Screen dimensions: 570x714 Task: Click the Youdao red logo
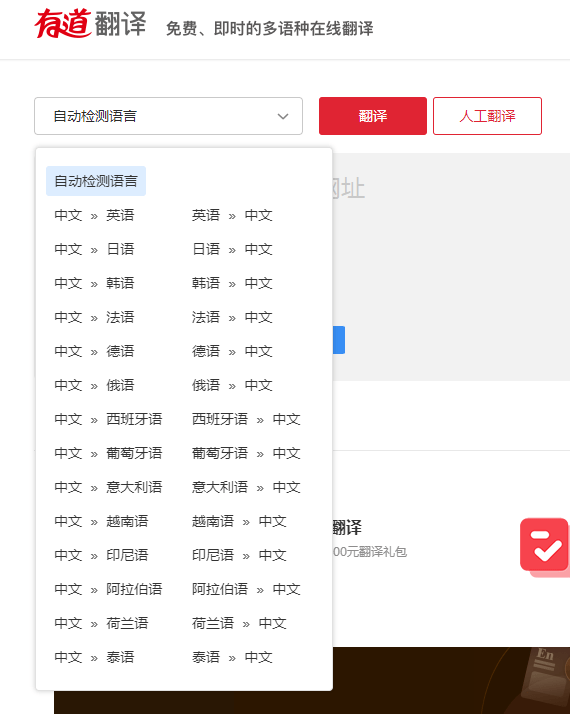[x=90, y=23]
